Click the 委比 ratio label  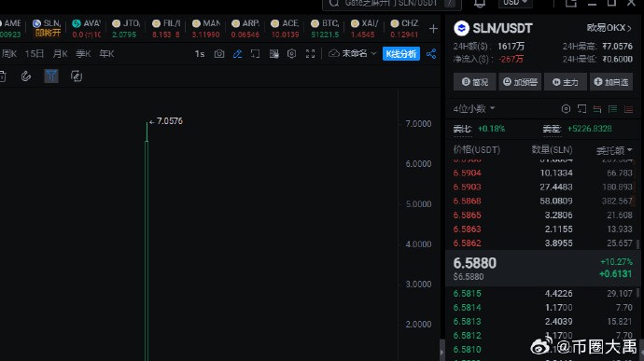(462, 129)
